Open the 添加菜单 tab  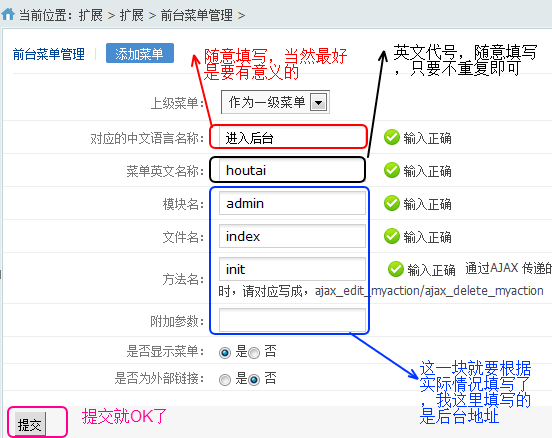pyautogui.click(x=140, y=53)
